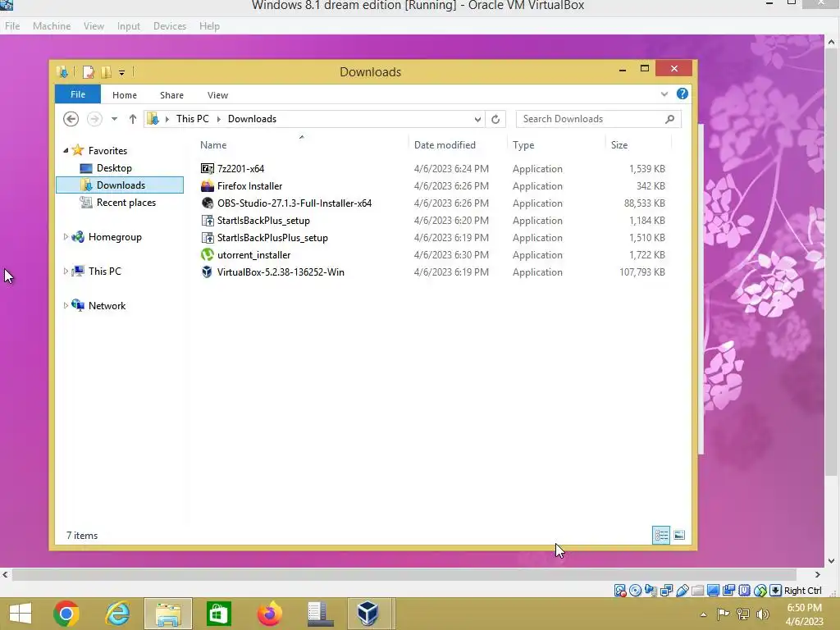The width and height of the screenshot is (840, 630).
Task: Select the VirtualBox-5.2.38 installer file icon
Action: coord(207,272)
